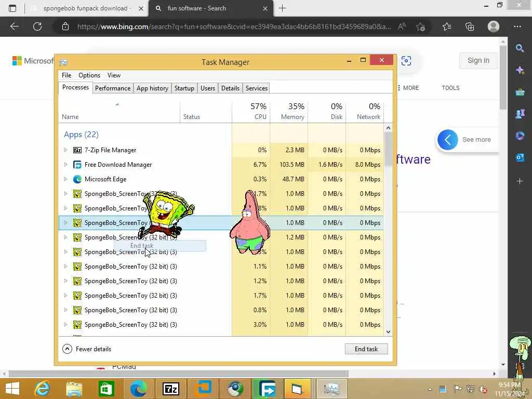Click the Edge address bar URL
This screenshot has height=399, width=532.
234,26
